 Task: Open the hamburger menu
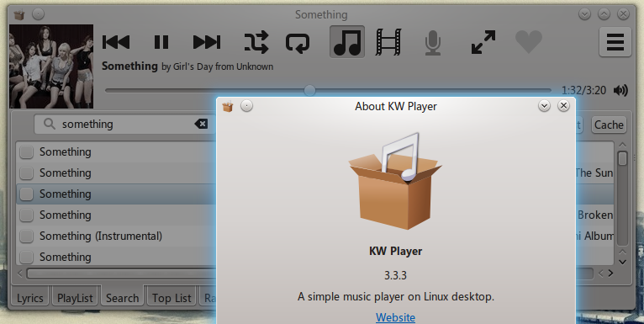tap(615, 42)
